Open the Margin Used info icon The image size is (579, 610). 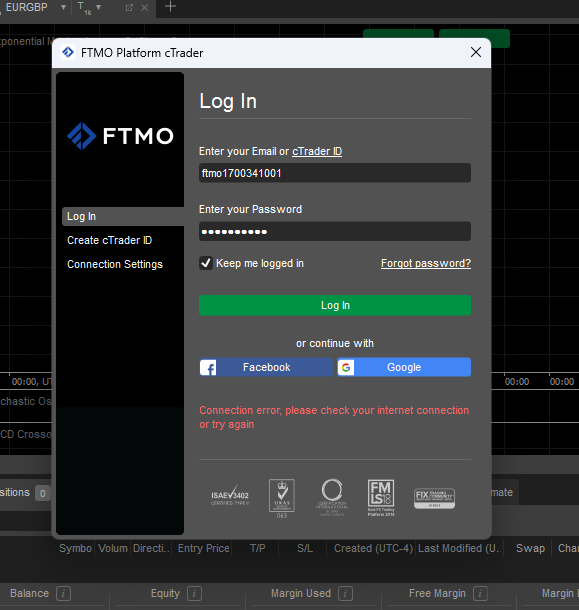click(345, 594)
